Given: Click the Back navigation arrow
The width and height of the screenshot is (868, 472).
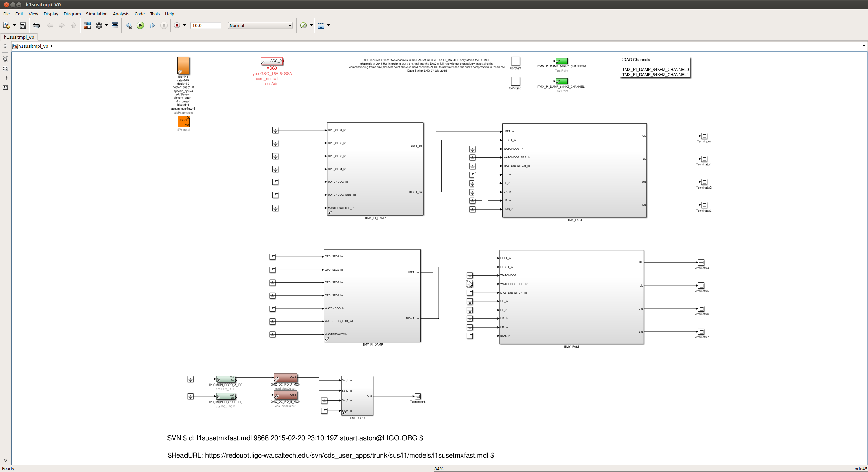Looking at the screenshot, I should pos(50,25).
